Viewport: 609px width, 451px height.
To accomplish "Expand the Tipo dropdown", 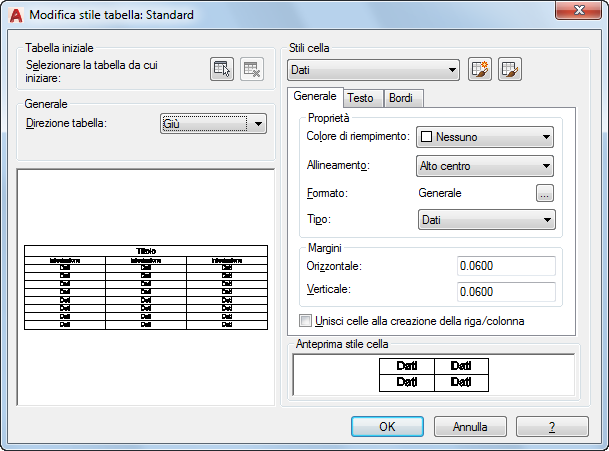I will click(487, 220).
